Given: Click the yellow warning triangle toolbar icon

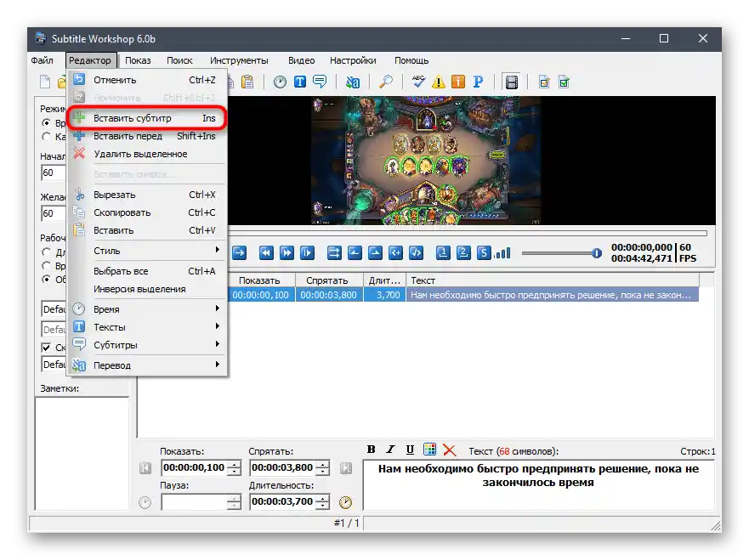Looking at the screenshot, I should 439,82.
